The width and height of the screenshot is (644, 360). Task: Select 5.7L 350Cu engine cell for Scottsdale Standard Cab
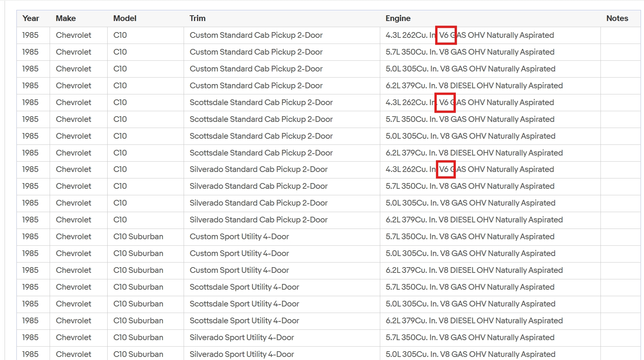coord(490,119)
